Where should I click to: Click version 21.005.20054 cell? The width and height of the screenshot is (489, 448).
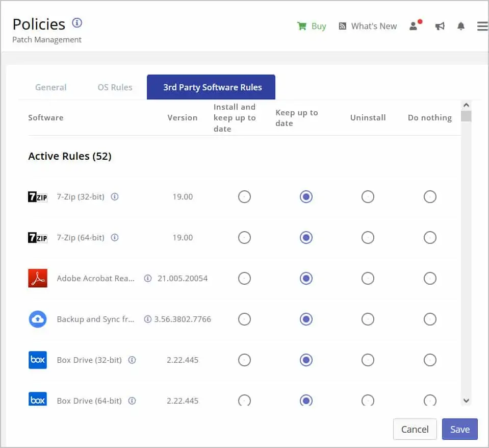pyautogui.click(x=183, y=278)
